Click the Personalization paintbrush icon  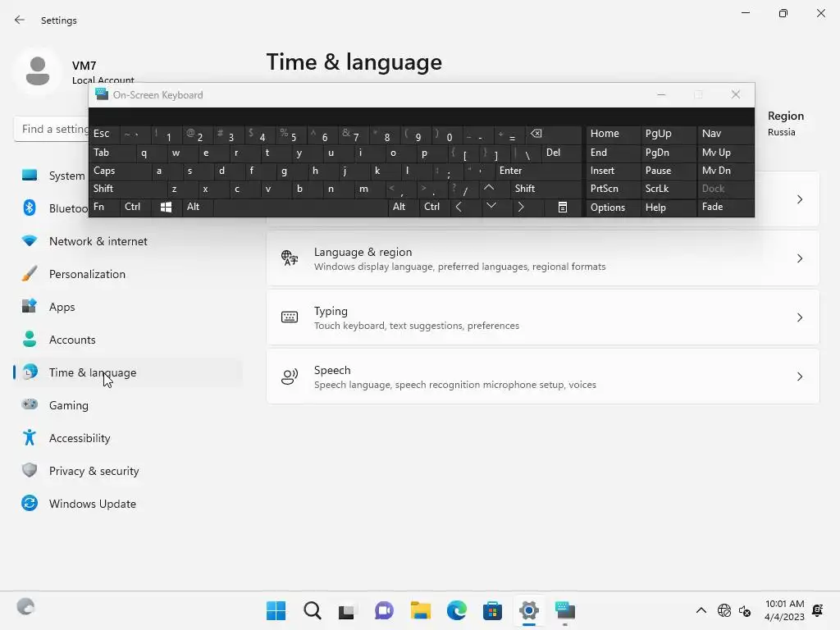30,273
